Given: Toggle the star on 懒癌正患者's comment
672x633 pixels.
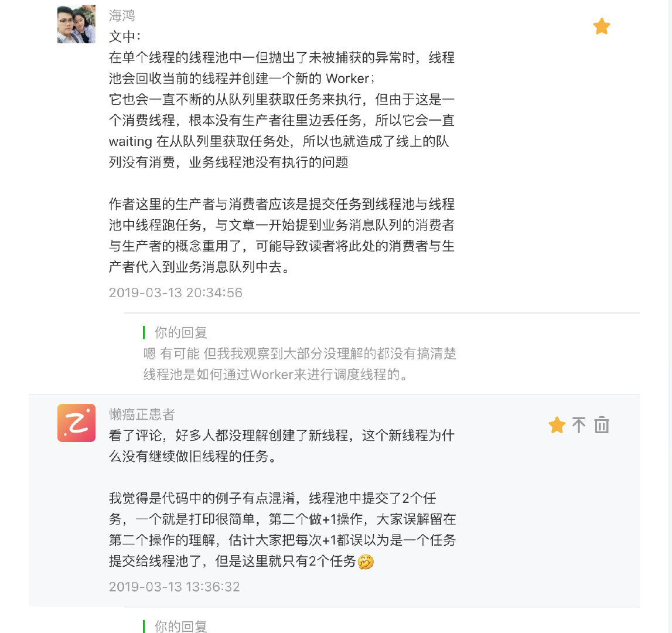Looking at the screenshot, I should click(557, 425).
